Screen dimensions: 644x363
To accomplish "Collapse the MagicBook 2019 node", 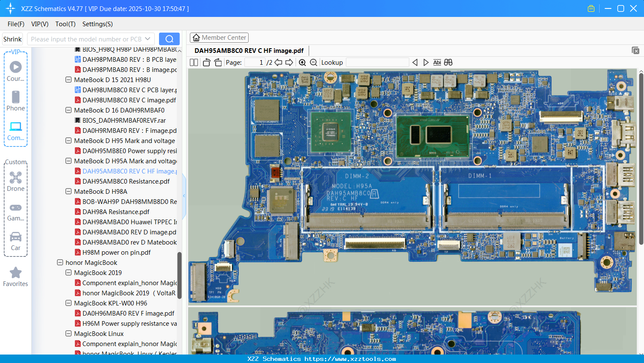I will 69,272.
